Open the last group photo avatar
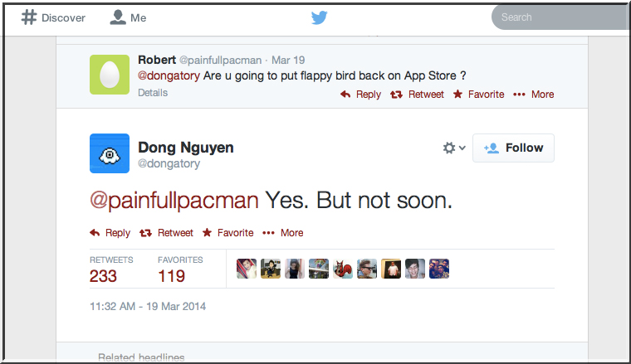 click(x=439, y=269)
